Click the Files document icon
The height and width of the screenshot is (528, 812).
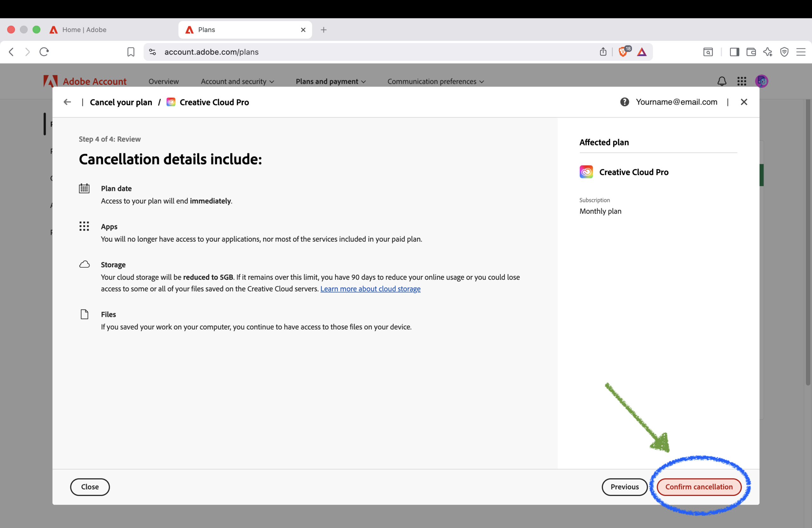(x=84, y=314)
